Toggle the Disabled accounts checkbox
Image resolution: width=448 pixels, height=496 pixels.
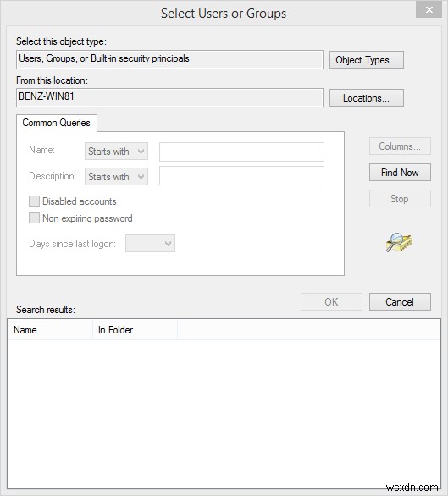tap(34, 201)
